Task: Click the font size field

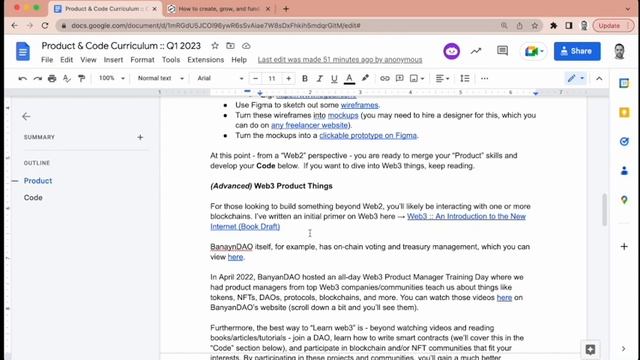Action: 272,78
